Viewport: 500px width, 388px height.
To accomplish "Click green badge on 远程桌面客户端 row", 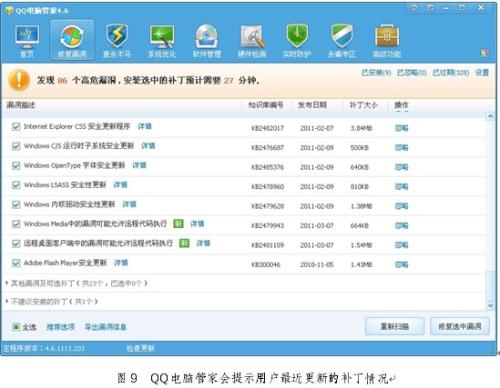I will pyautogui.click(x=184, y=243).
